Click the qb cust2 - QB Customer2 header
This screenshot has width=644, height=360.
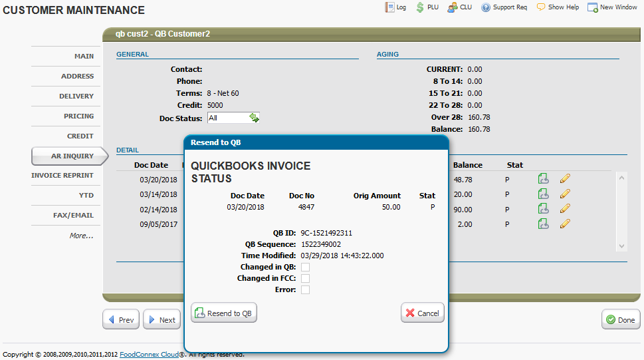[163, 34]
